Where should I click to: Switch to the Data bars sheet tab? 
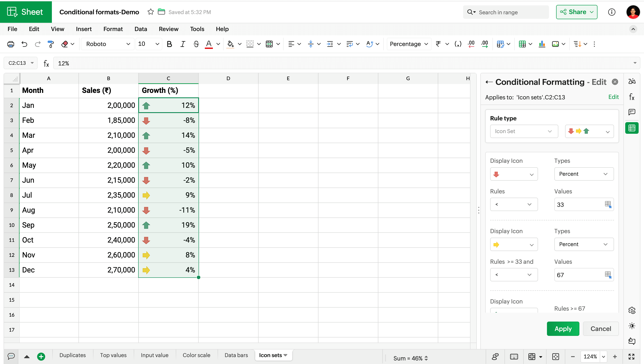tap(236, 355)
